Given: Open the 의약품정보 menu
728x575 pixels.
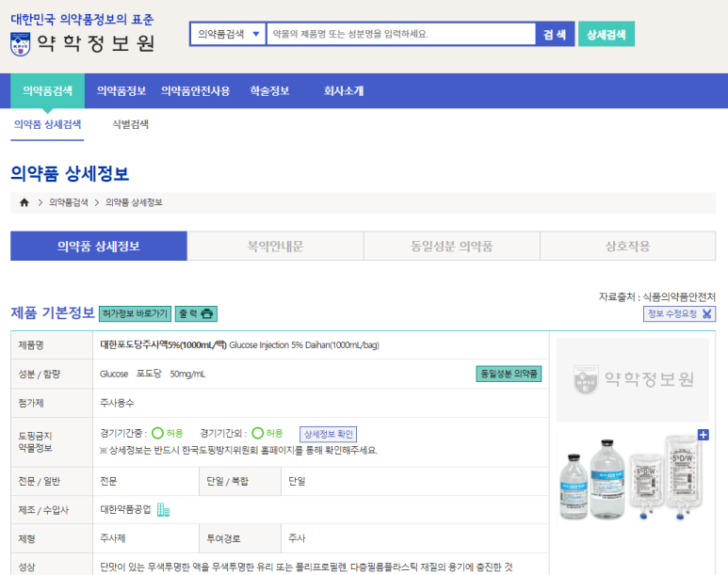Looking at the screenshot, I should [121, 91].
